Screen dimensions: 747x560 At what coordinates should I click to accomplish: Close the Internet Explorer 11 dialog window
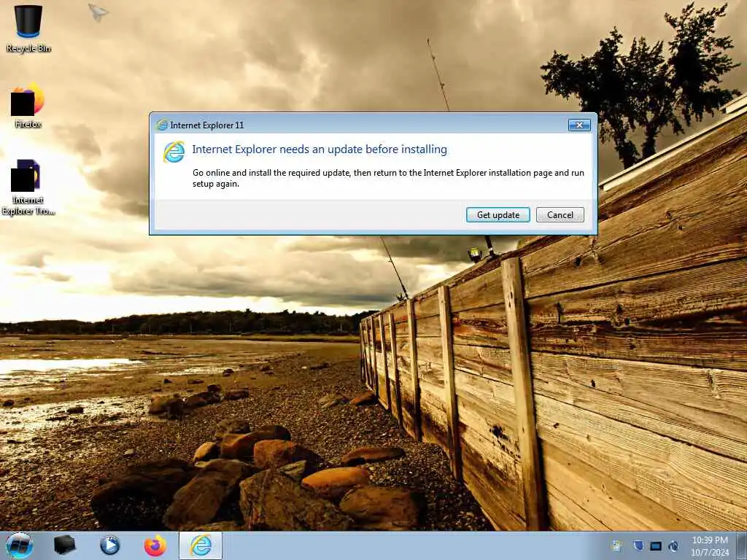pyautogui.click(x=579, y=125)
